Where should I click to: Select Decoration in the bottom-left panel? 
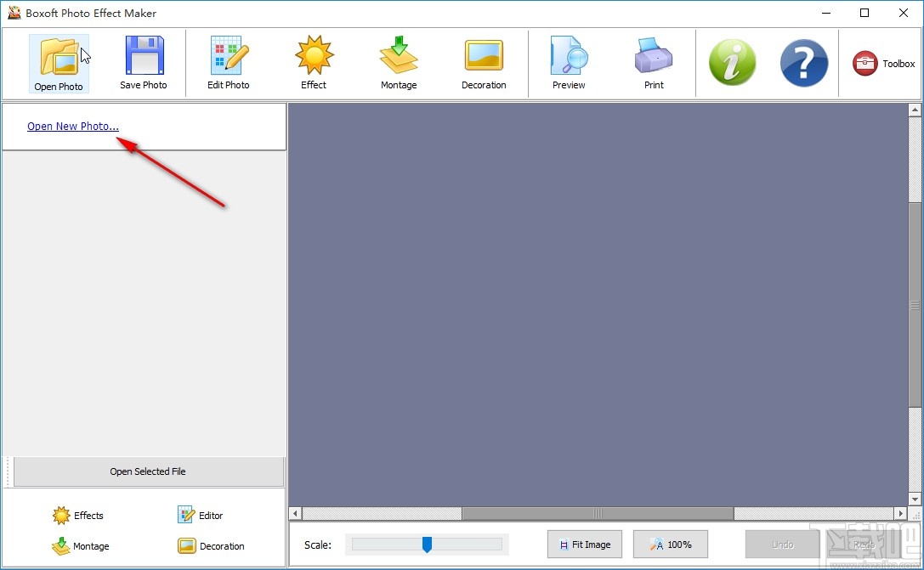(211, 546)
